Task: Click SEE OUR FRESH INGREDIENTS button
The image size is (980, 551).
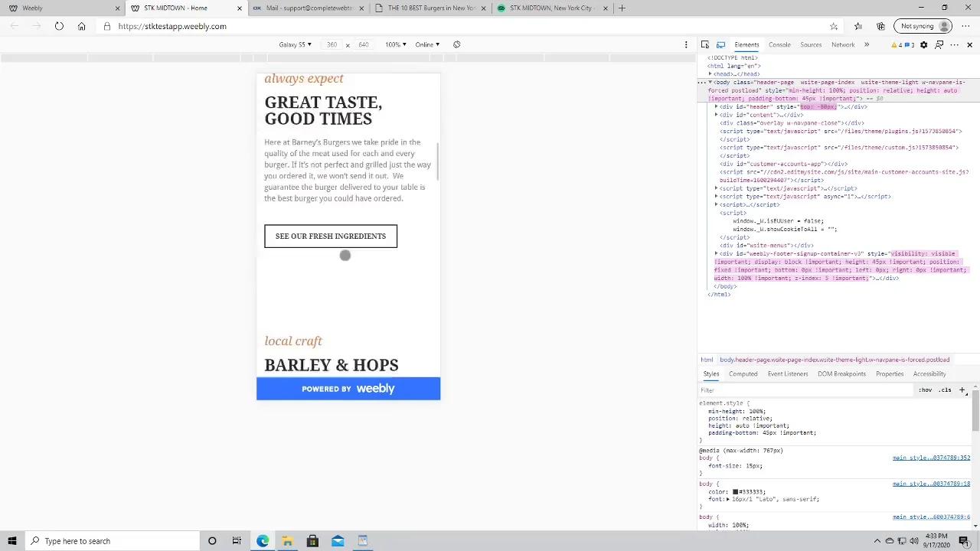Action: coord(331,236)
